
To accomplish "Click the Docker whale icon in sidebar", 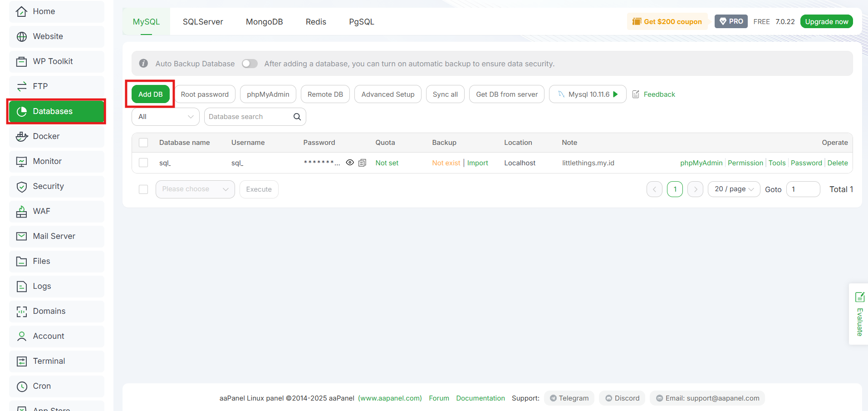I will (22, 136).
